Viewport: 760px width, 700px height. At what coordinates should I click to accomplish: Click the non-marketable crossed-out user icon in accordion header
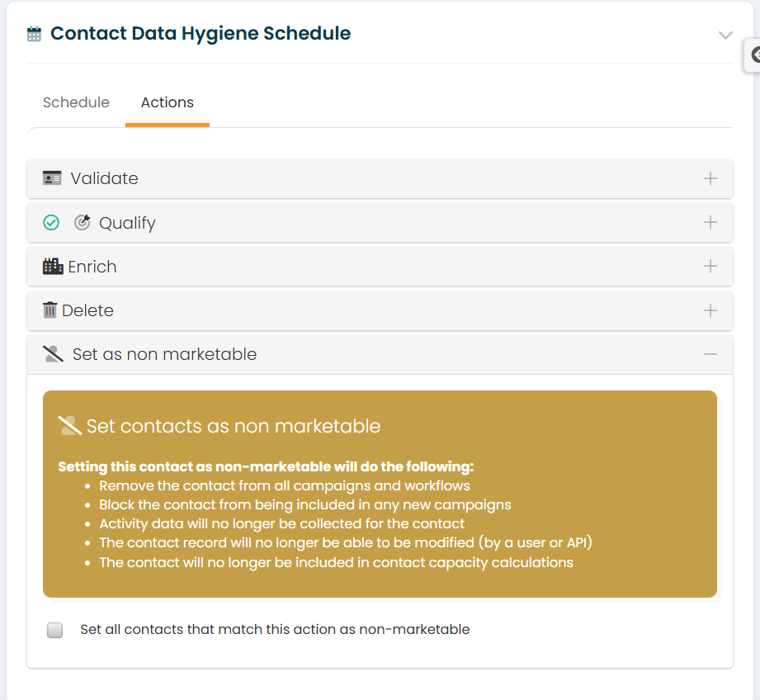click(53, 354)
